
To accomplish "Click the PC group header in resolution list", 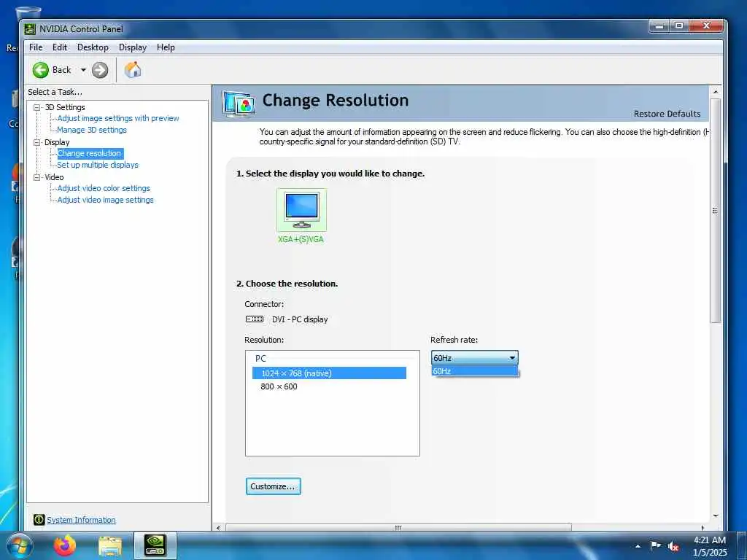I will (x=260, y=359).
